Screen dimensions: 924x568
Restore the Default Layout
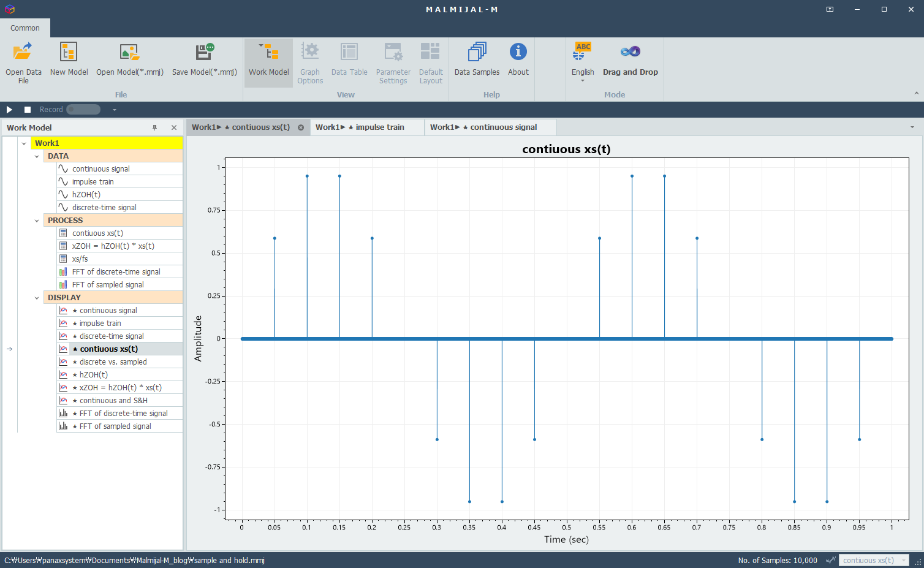pyautogui.click(x=431, y=62)
